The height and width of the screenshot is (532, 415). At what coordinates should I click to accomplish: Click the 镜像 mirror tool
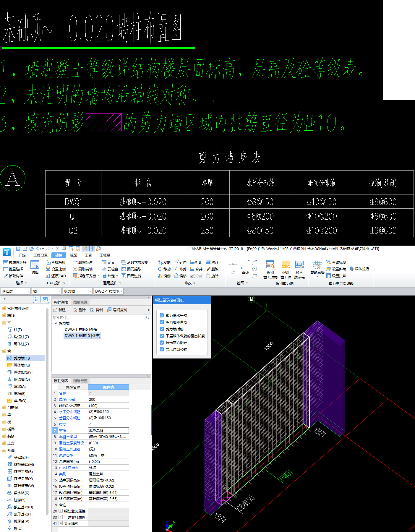[164, 276]
